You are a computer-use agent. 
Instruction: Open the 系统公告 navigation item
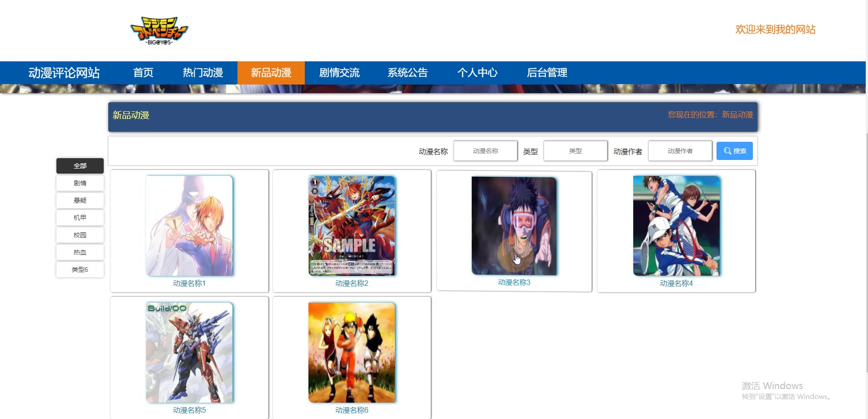[408, 73]
